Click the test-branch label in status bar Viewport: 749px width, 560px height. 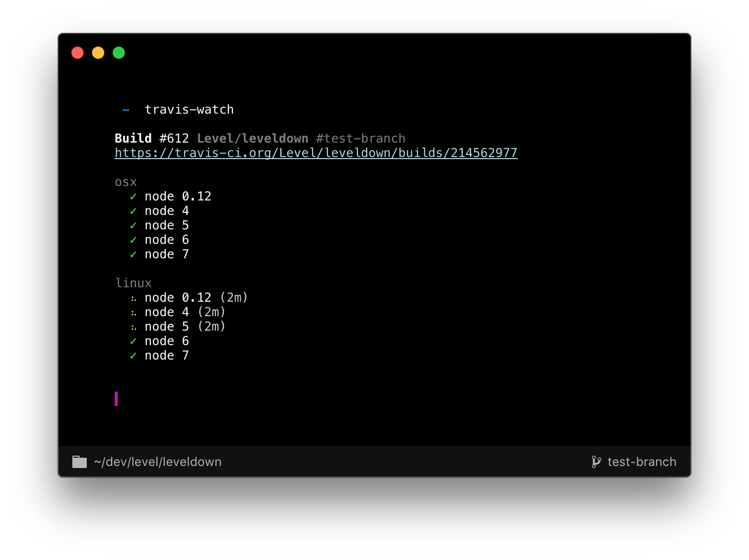(642, 462)
